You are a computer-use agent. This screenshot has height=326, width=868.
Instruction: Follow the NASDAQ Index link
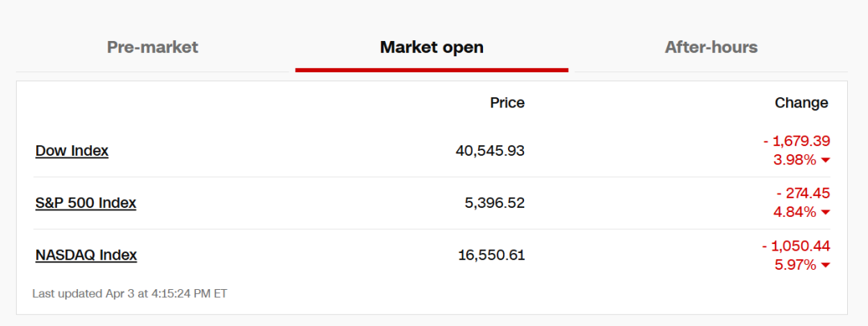(x=86, y=255)
